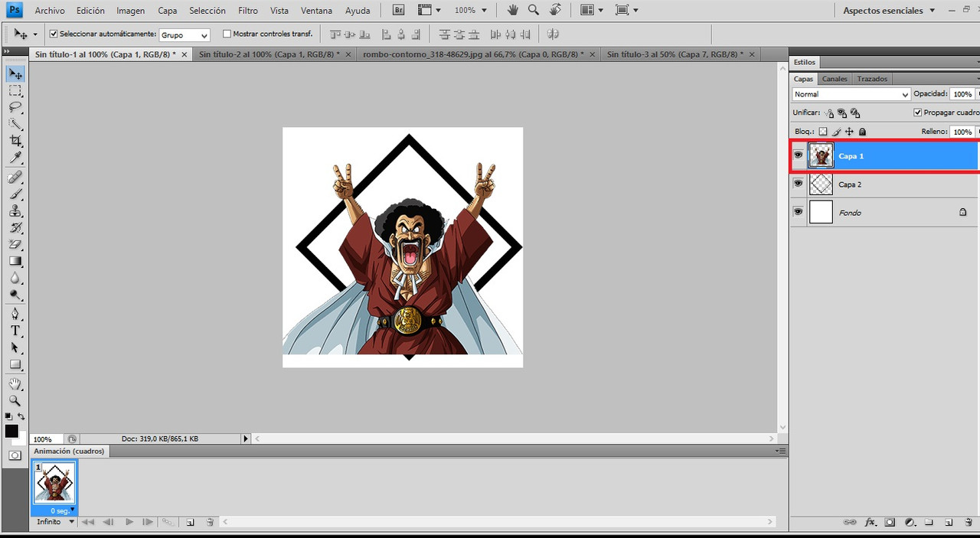Select the History Brush tool

point(15,228)
